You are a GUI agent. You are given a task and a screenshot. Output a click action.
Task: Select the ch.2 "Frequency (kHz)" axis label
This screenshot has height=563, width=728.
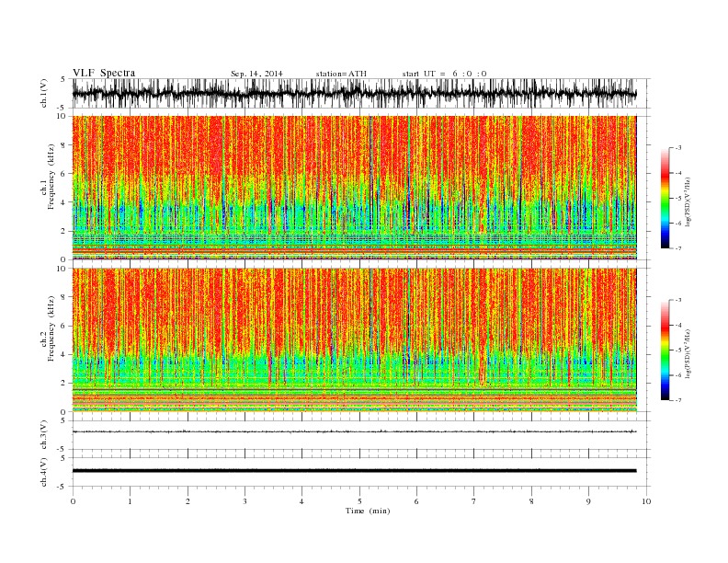point(51,329)
